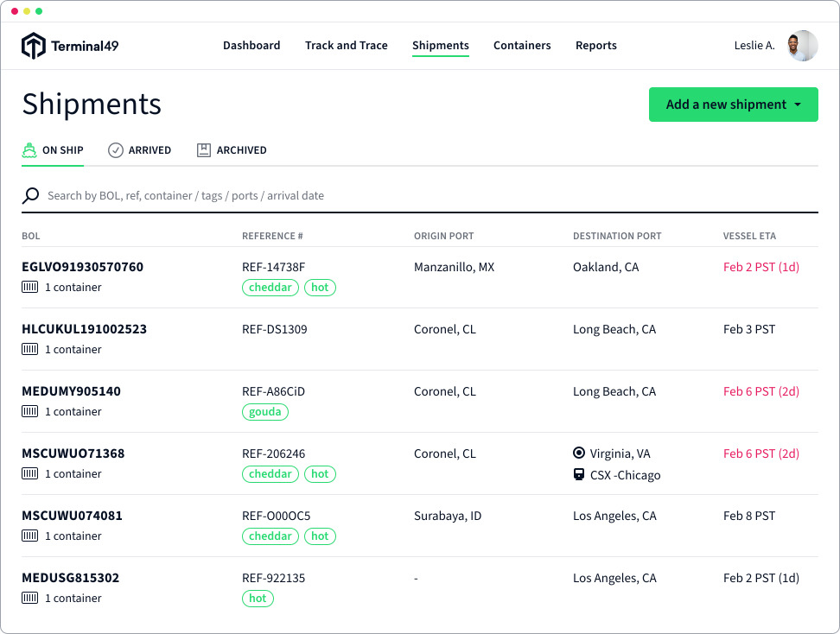This screenshot has height=634, width=840.
Task: Click the search magnifying glass icon
Action: point(31,196)
